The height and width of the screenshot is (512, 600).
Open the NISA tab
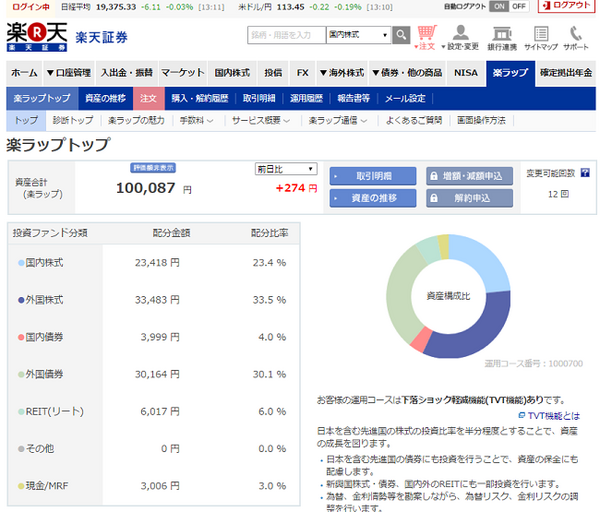(466, 73)
